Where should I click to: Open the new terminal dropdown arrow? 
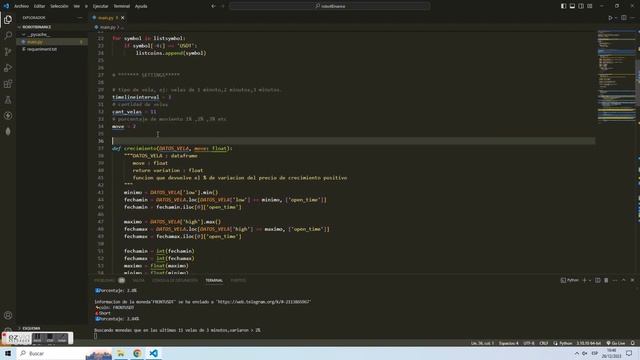pyautogui.click(x=590, y=280)
